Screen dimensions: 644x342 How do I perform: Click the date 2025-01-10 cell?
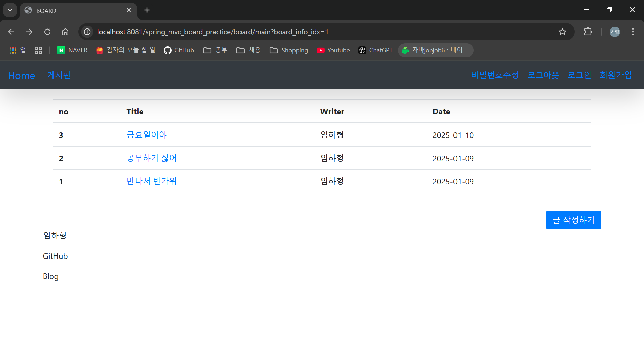pyautogui.click(x=453, y=135)
